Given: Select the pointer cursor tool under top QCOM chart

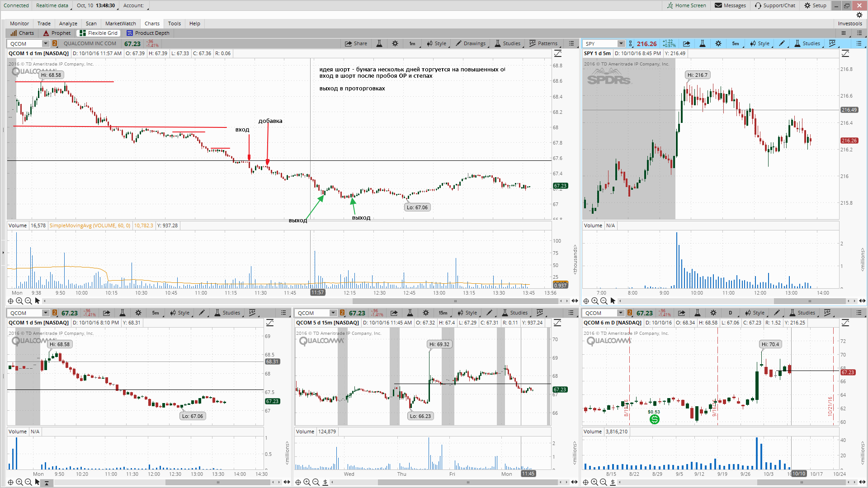Looking at the screenshot, I should click(x=38, y=301).
